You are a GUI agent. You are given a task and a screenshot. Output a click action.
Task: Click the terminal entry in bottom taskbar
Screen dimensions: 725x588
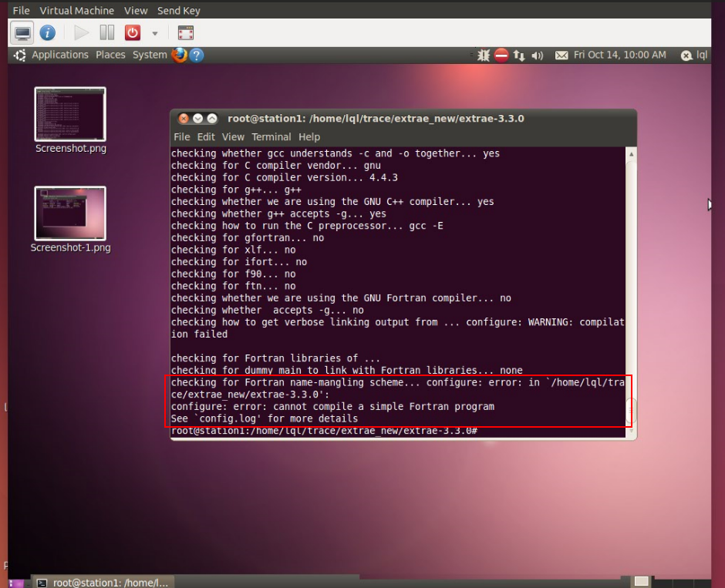click(103, 583)
